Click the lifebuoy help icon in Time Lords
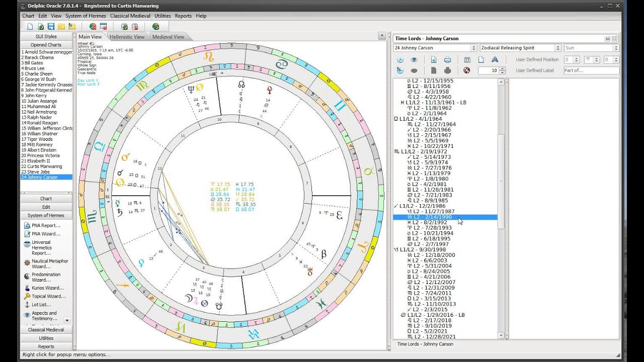This screenshot has height=362, width=644. (466, 70)
